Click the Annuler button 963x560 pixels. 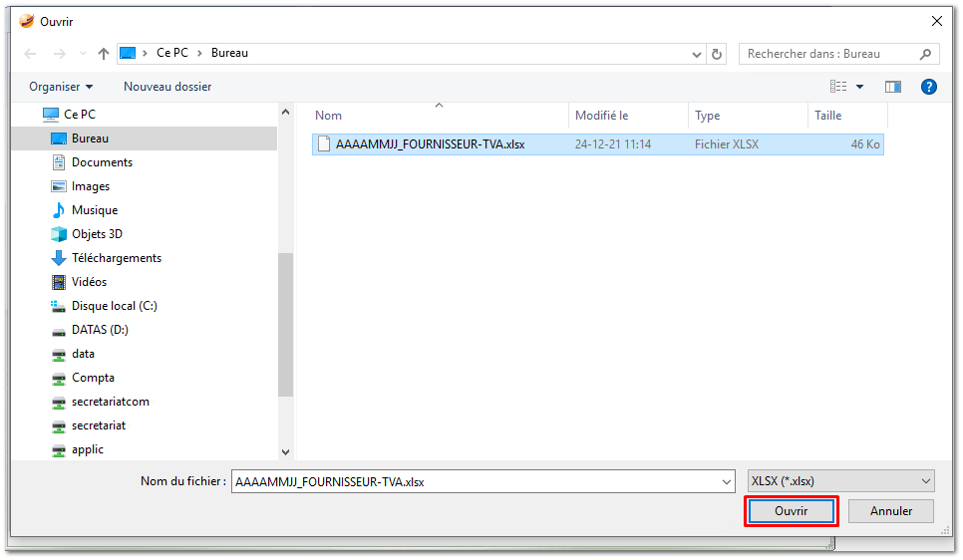(x=891, y=511)
